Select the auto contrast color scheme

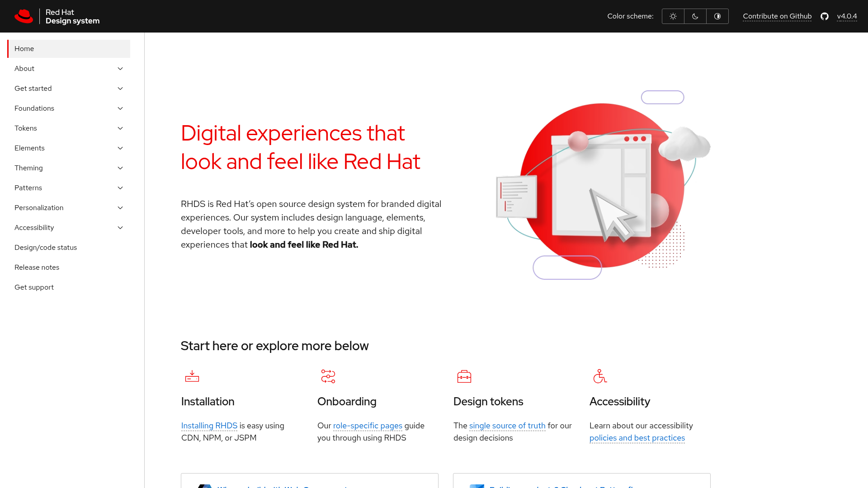click(717, 16)
